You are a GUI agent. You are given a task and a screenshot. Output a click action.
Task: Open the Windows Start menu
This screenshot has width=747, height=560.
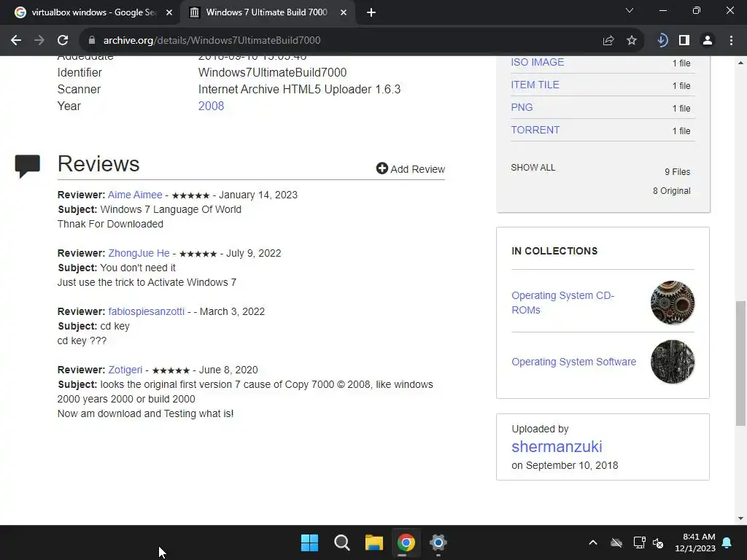click(x=309, y=542)
